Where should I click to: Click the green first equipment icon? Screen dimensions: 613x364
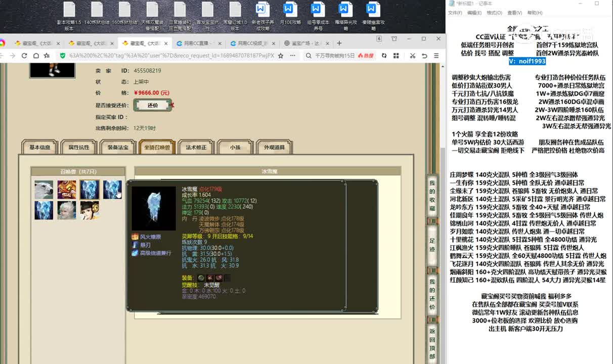coord(201,278)
